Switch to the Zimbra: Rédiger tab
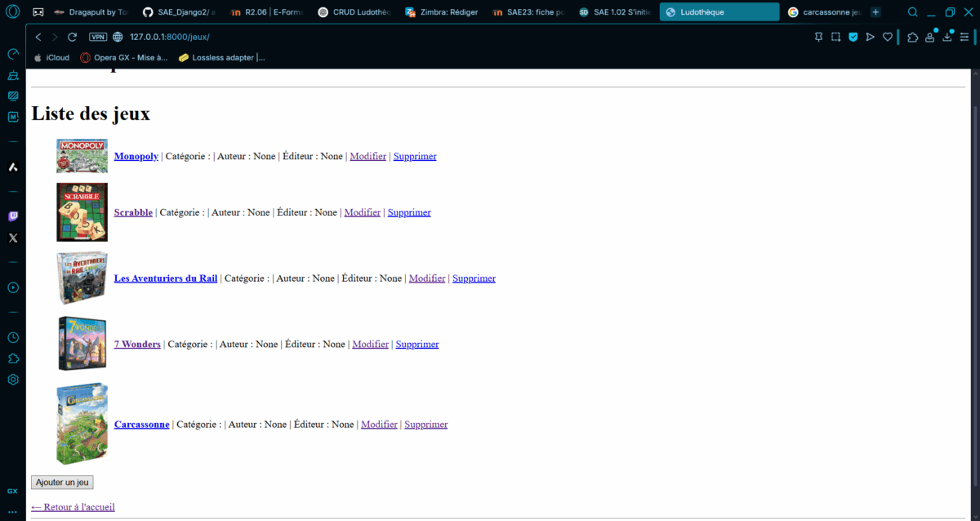 click(443, 12)
